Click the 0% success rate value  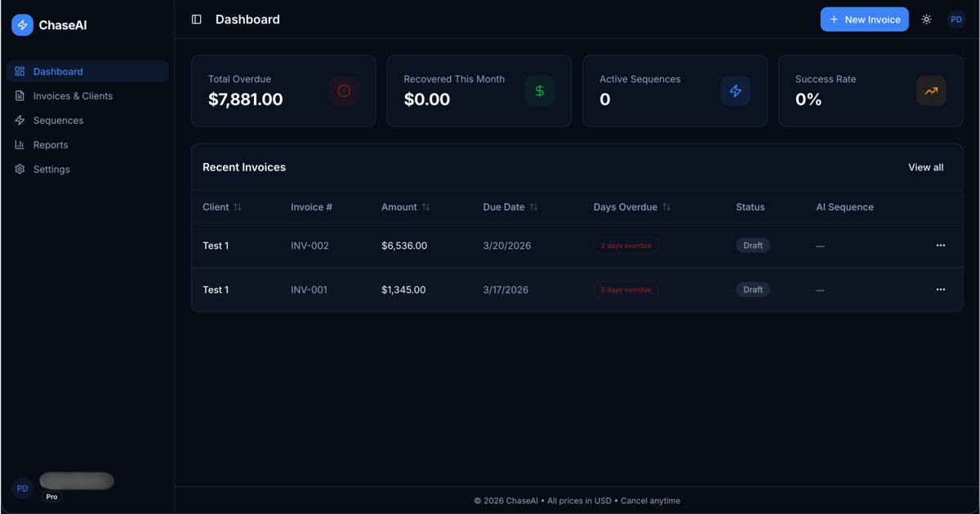pos(808,100)
